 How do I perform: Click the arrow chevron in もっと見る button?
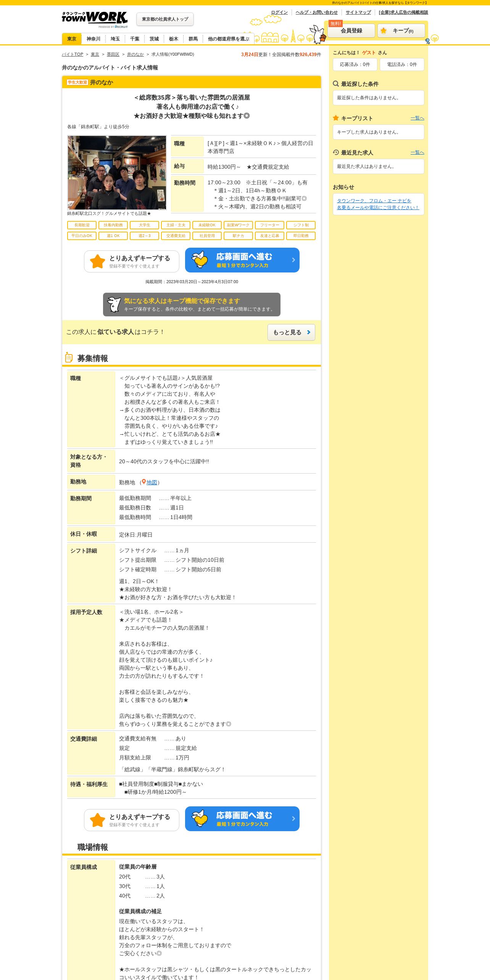[309, 332]
